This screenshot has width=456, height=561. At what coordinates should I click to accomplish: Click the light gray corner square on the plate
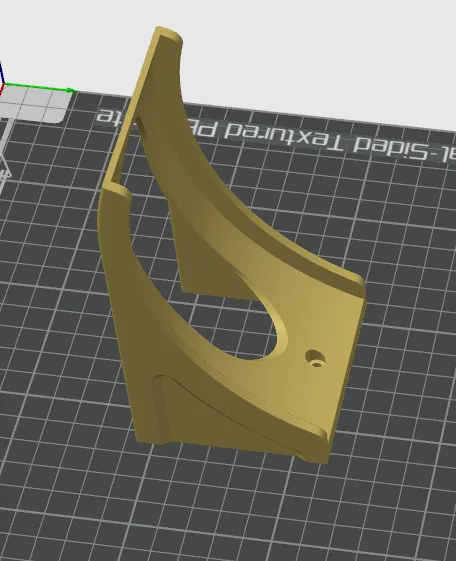[x=35, y=105]
